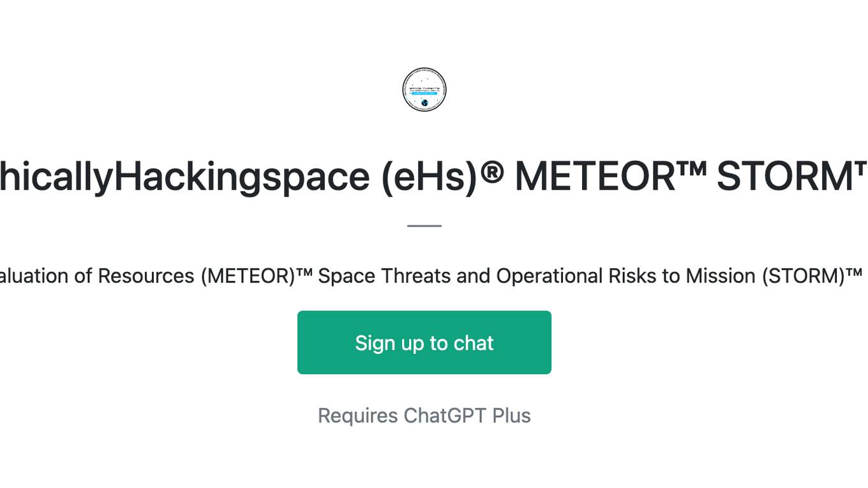Click the short gray divider under the title

[x=424, y=225]
